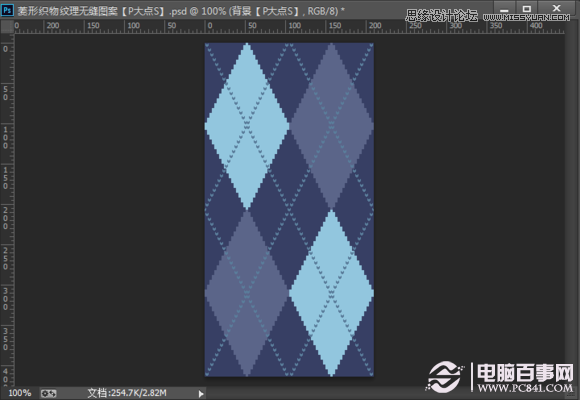This screenshot has width=580, height=400.
Task: Maximize the document window
Action: coord(527,9)
